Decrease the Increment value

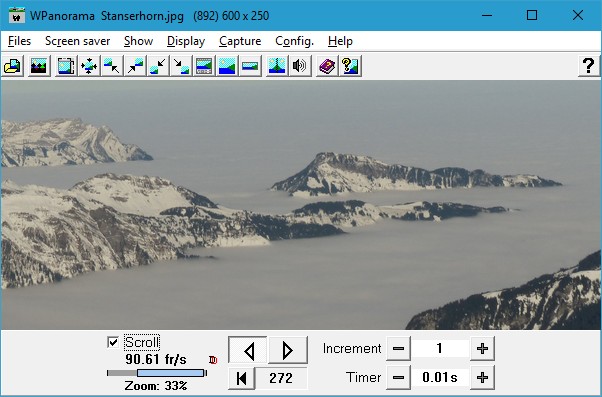tap(398, 349)
